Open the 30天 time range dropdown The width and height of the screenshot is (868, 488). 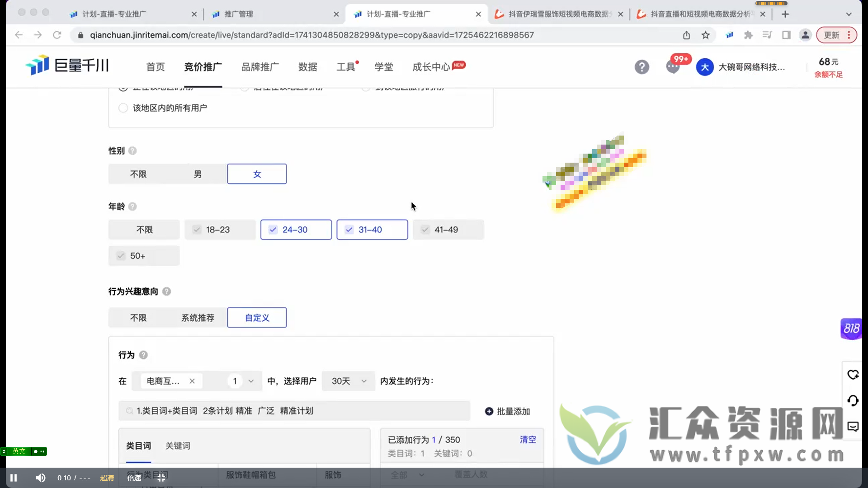coord(348,381)
